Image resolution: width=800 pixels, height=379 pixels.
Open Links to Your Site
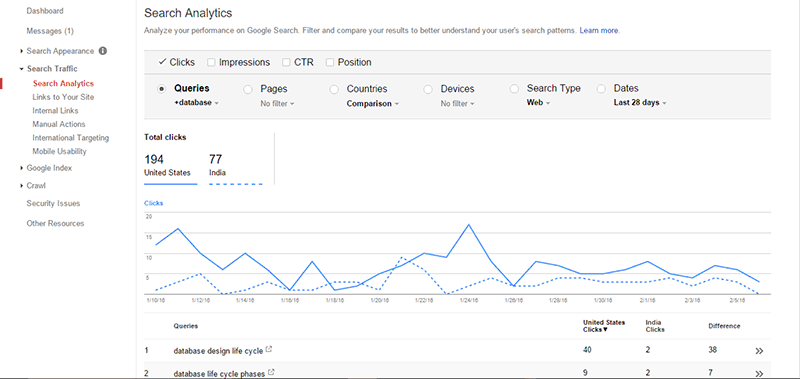point(63,97)
